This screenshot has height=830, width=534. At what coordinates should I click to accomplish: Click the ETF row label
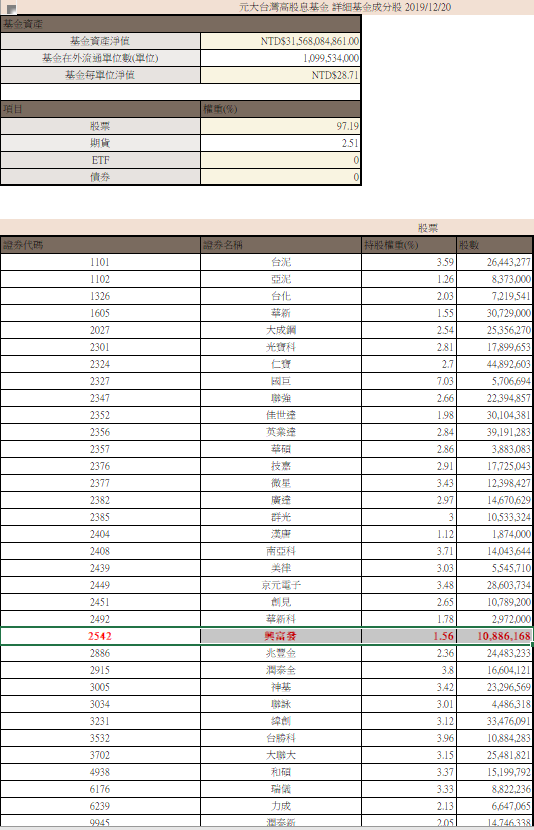100,160
